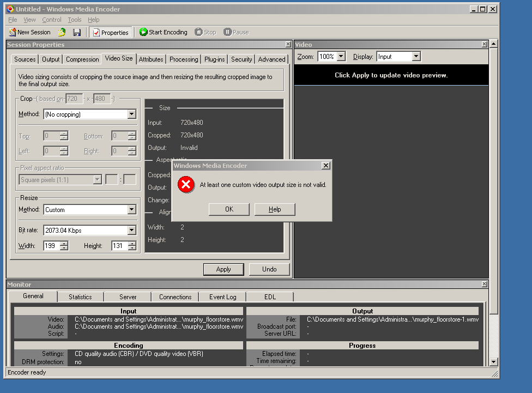This screenshot has height=393, width=532.
Task: Click the encoding settings 'CD quality audio' text
Action: click(x=139, y=354)
